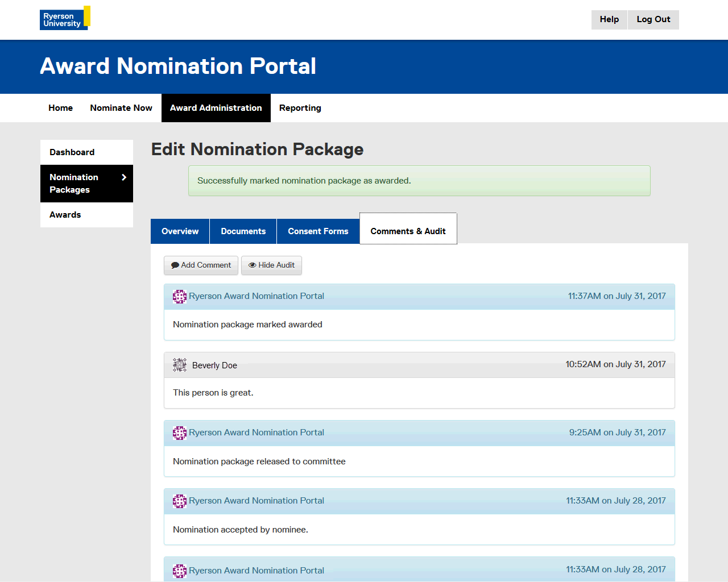728x582 pixels.
Task: Select the Consent Forms tab
Action: point(318,231)
